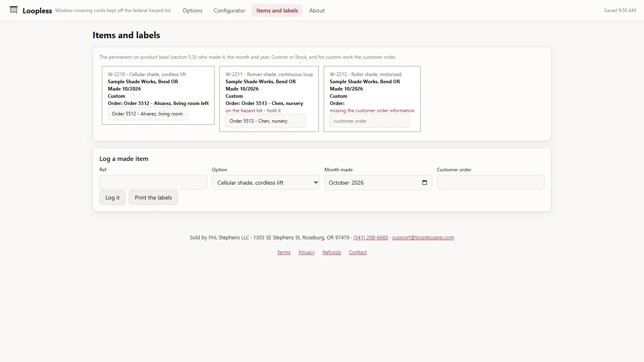Click the W-2210 - Cellular shade, cordless lift heading

147,74
